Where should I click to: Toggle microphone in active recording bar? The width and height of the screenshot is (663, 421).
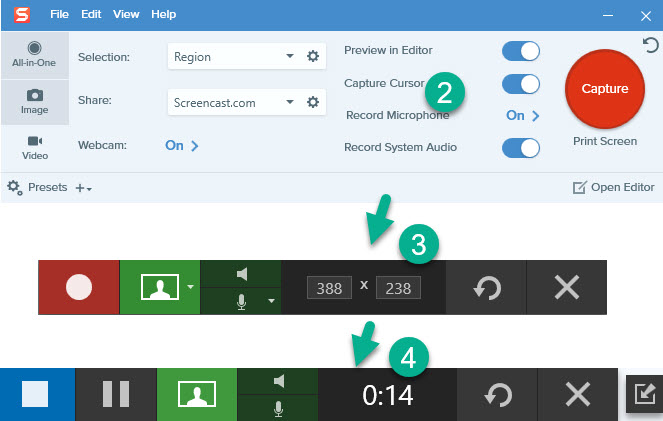(x=278, y=408)
